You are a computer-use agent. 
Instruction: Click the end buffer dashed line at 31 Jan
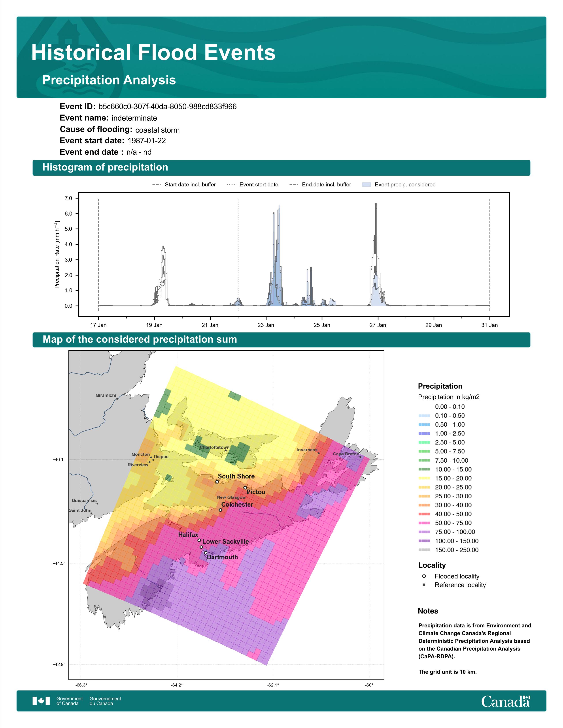point(490,255)
